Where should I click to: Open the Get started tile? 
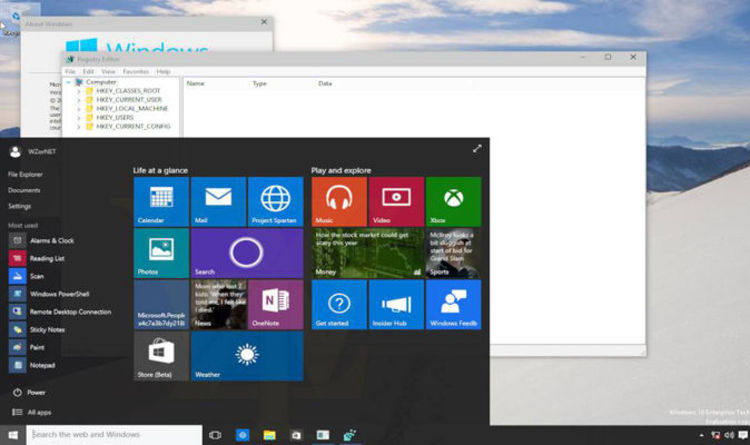tap(339, 304)
